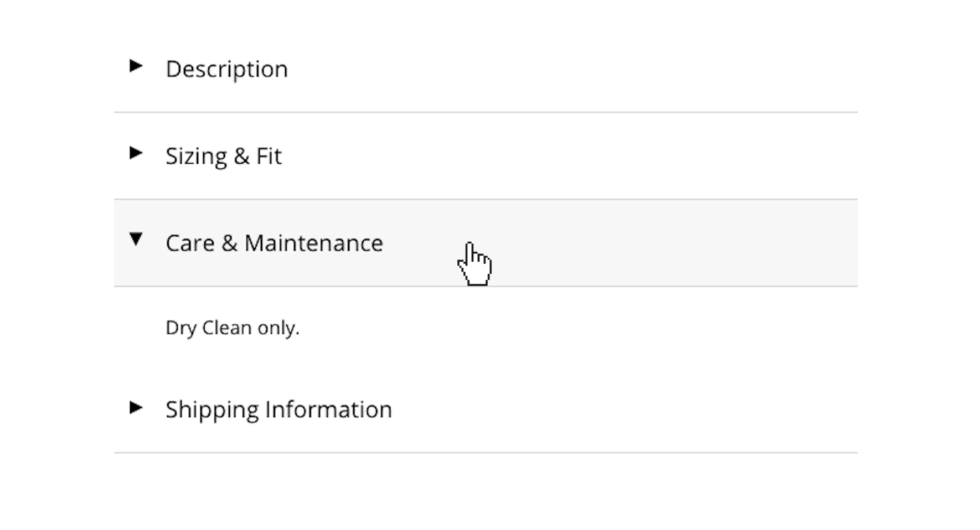Viewport: 980px width, 530px height.
Task: Click the word "Clean" in care instructions
Action: [x=227, y=328]
